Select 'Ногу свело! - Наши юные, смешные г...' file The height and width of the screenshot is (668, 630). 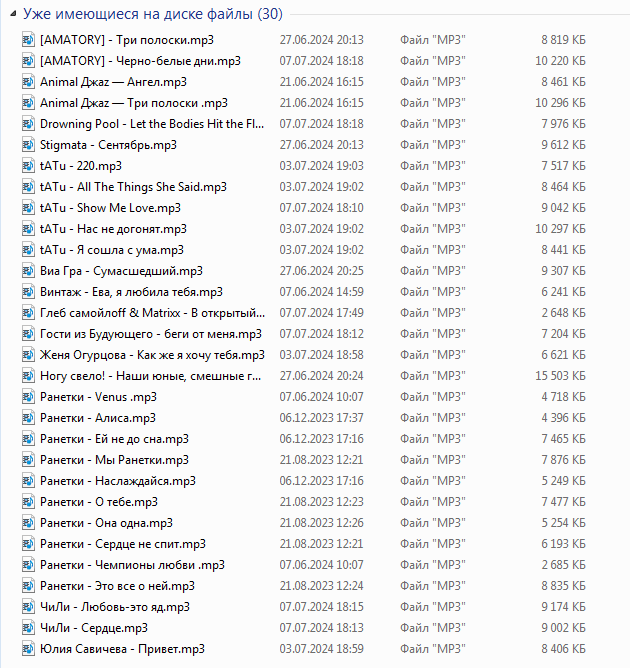(x=150, y=376)
